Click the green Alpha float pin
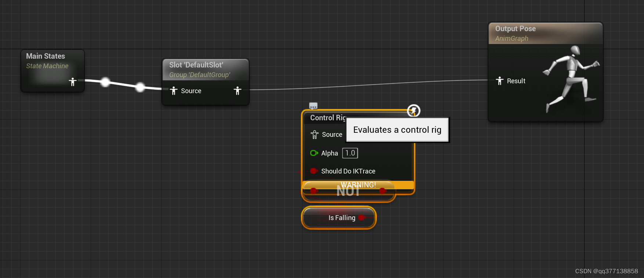 tap(314, 153)
